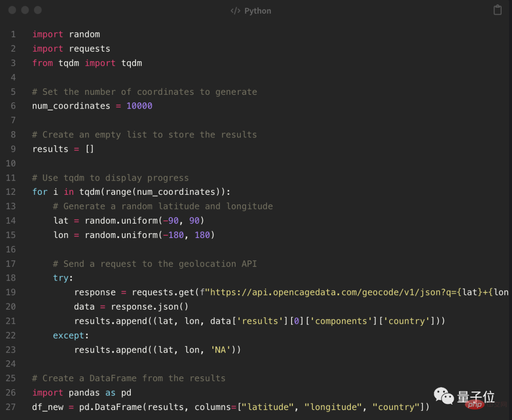Click 'response' variable on line 19
The width and height of the screenshot is (512, 420).
click(95, 292)
